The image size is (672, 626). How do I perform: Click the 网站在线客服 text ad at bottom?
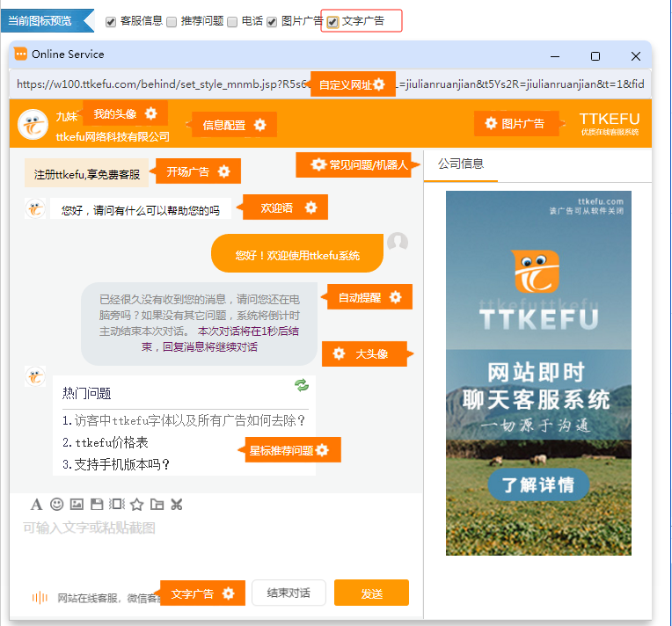pyautogui.click(x=109, y=598)
